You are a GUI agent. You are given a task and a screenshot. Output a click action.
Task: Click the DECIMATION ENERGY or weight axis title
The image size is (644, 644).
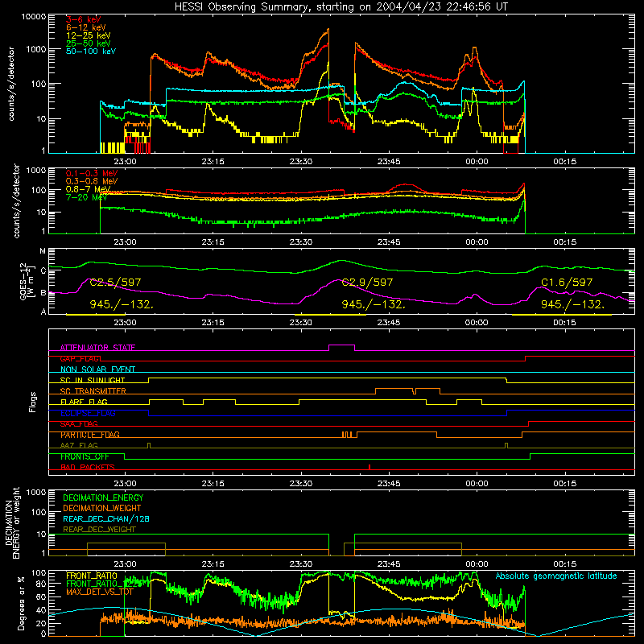pos(12,522)
